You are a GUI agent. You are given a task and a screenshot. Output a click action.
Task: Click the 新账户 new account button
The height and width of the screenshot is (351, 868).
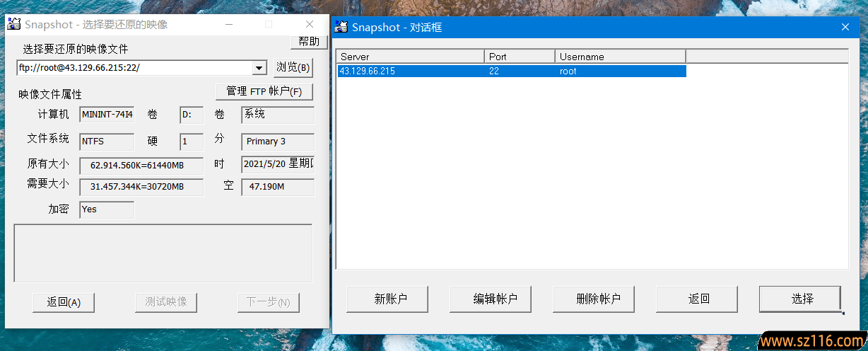(387, 299)
